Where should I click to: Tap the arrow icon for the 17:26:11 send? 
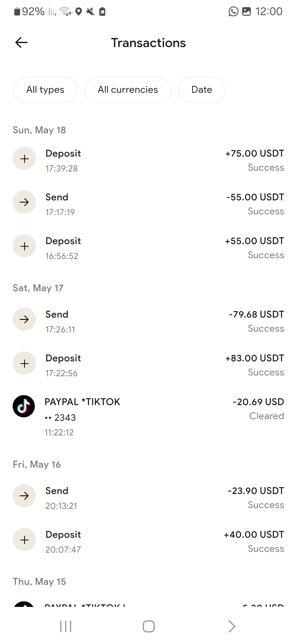pos(24,319)
